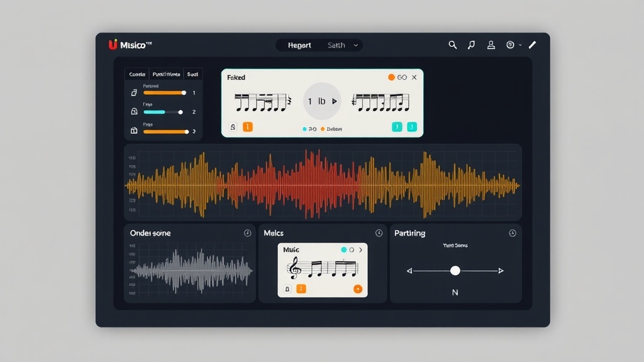
Task: Expand the dropdown chevron next to Sath
Action: click(x=356, y=45)
